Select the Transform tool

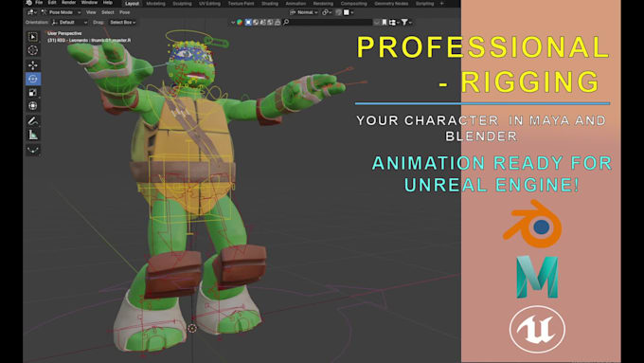pos(33,105)
